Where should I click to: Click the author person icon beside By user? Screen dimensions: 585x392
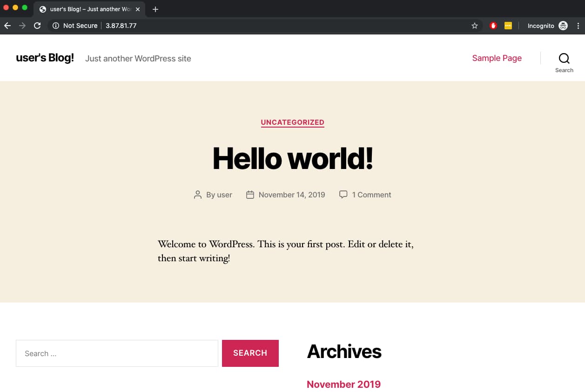(198, 195)
